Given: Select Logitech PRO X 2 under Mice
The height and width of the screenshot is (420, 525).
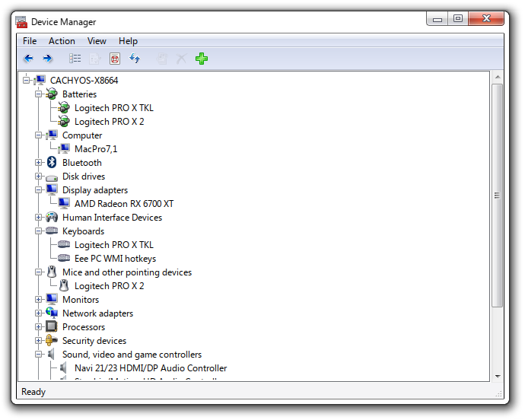Looking at the screenshot, I should click(x=109, y=286).
